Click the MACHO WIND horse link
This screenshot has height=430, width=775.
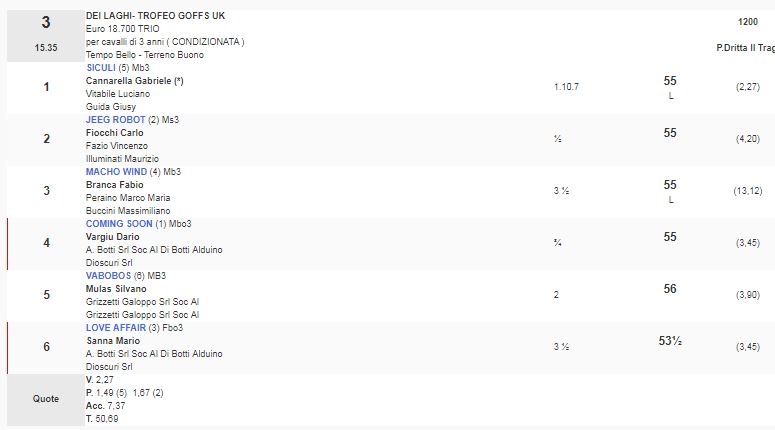click(x=116, y=172)
